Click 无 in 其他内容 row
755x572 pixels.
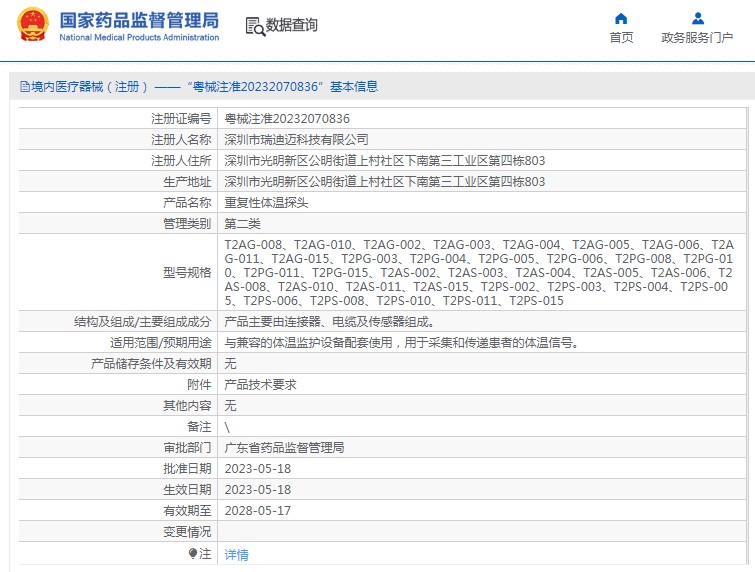pos(230,406)
